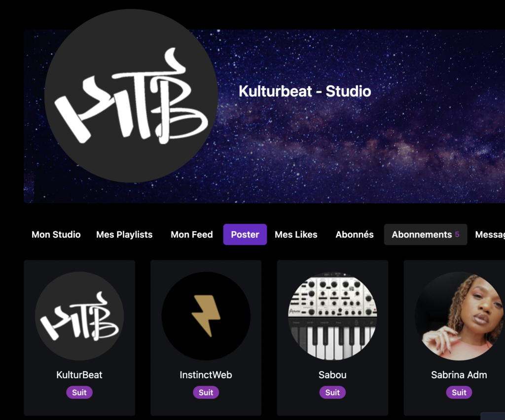Open the partially visible Messages tab
Viewport: 505px width, 420px height.
[490, 235]
